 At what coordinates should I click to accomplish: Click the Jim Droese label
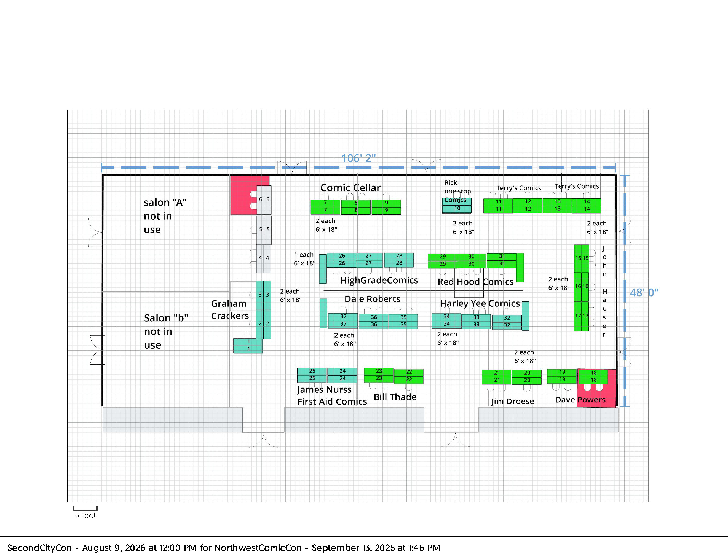512,401
